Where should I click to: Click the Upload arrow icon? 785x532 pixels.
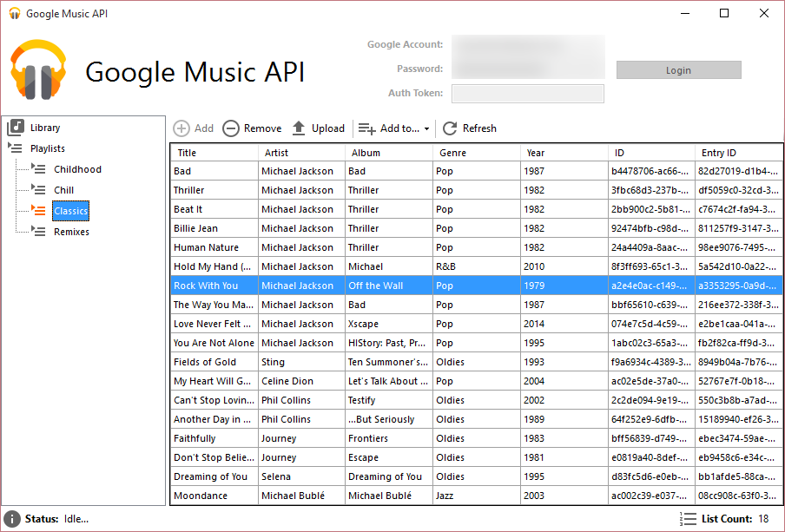(x=299, y=128)
